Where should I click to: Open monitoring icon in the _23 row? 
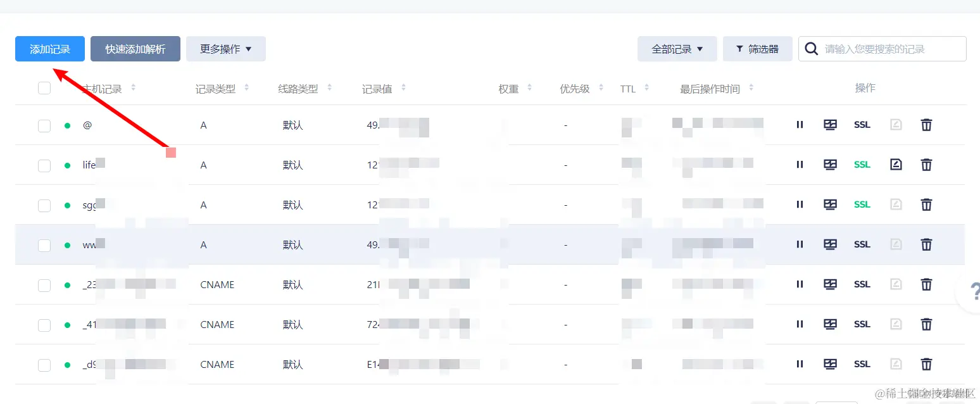[830, 284]
